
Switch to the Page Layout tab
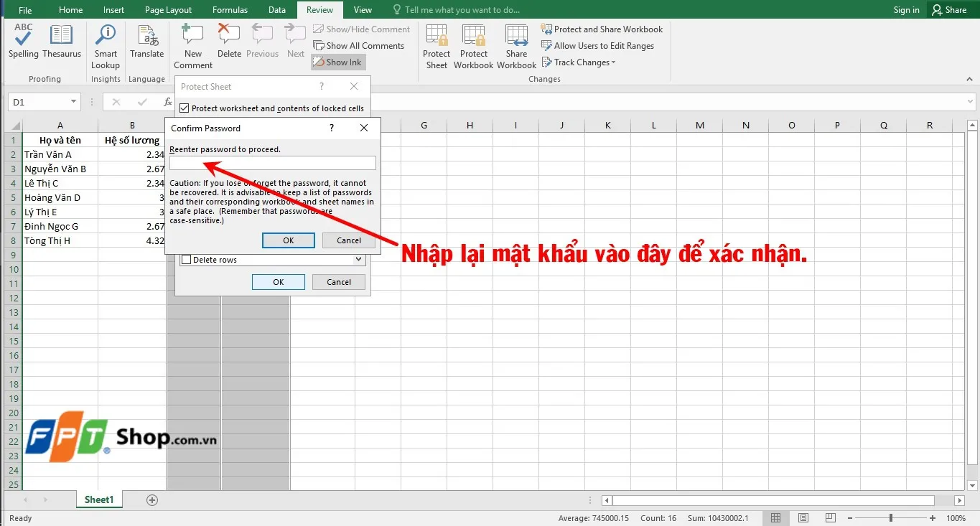tap(168, 10)
